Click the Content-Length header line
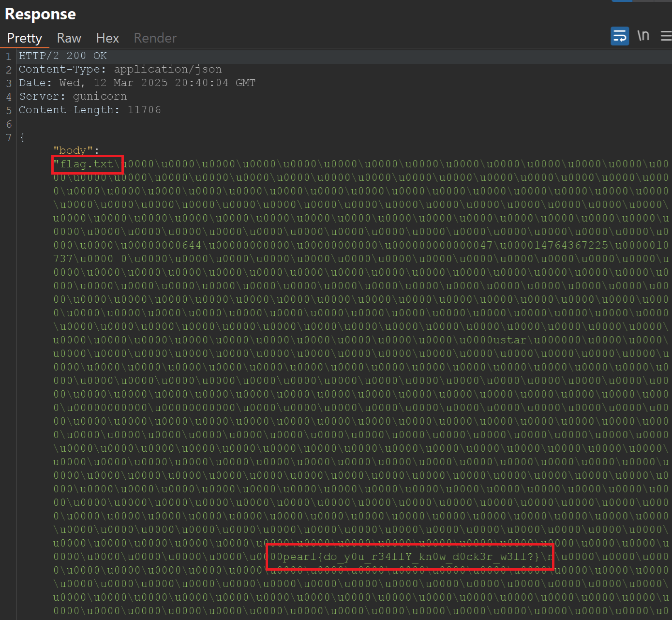This screenshot has width=672, height=620. tap(90, 110)
